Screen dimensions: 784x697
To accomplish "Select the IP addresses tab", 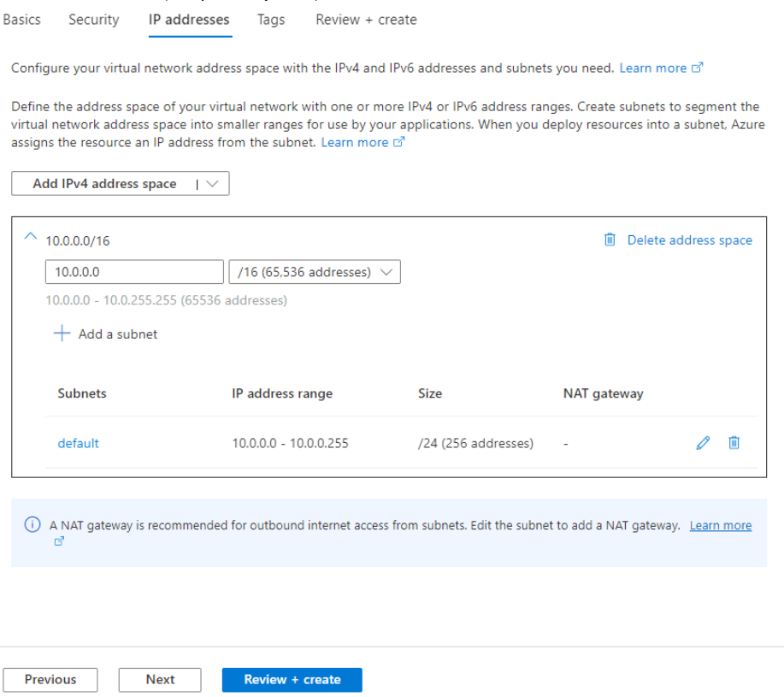I will 189,20.
